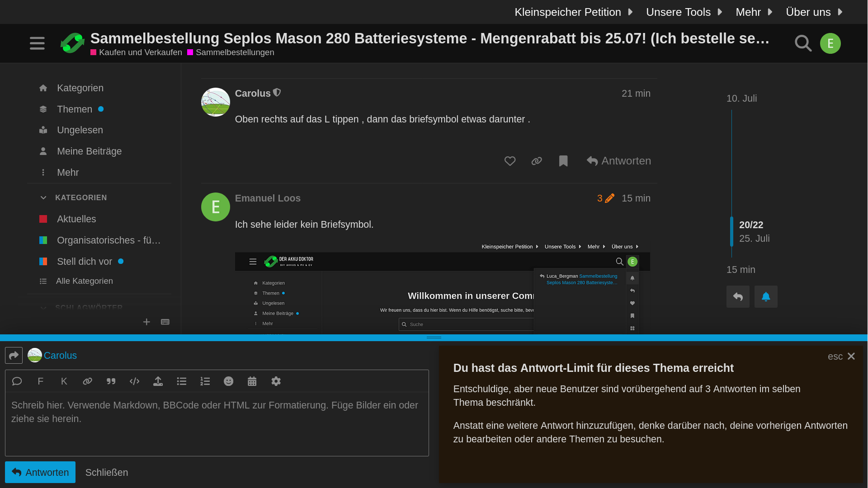This screenshot has height=488, width=868.
Task: Apply bold formatting (F) in composer
Action: pyautogui.click(x=40, y=381)
